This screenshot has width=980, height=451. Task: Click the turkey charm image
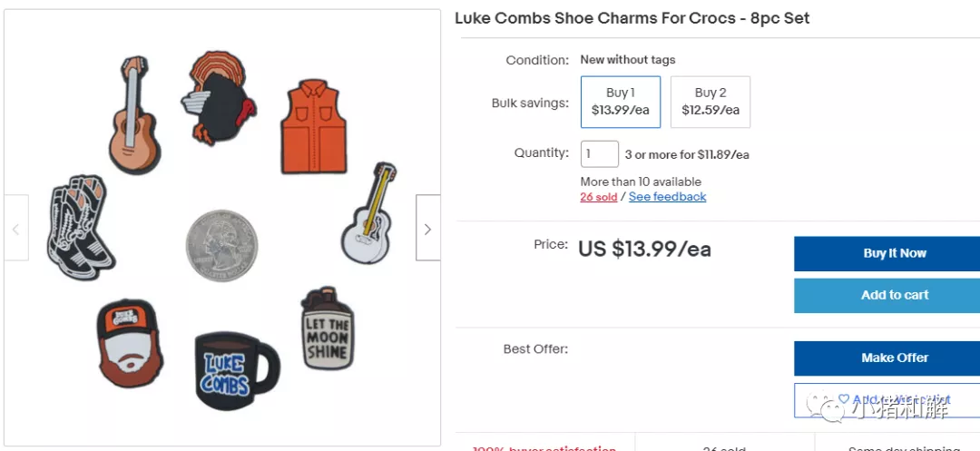(220, 97)
